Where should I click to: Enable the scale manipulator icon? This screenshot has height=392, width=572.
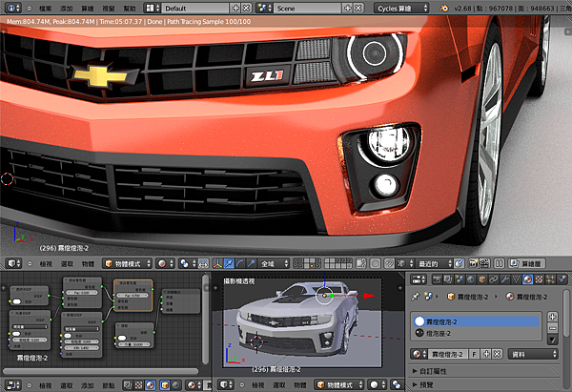point(251,263)
